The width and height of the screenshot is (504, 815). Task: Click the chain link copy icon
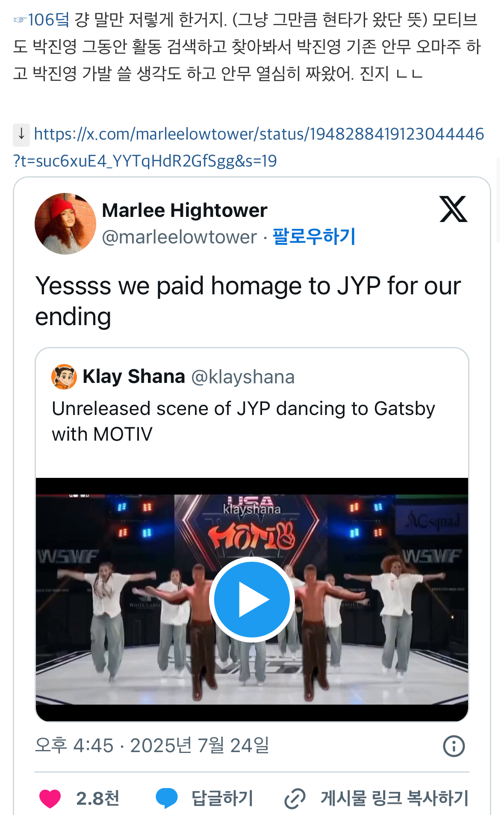(x=295, y=798)
